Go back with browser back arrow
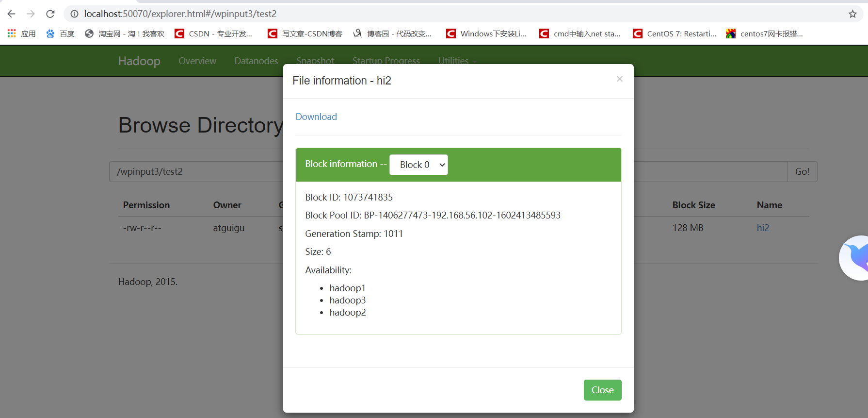This screenshot has width=868, height=418. (x=11, y=14)
